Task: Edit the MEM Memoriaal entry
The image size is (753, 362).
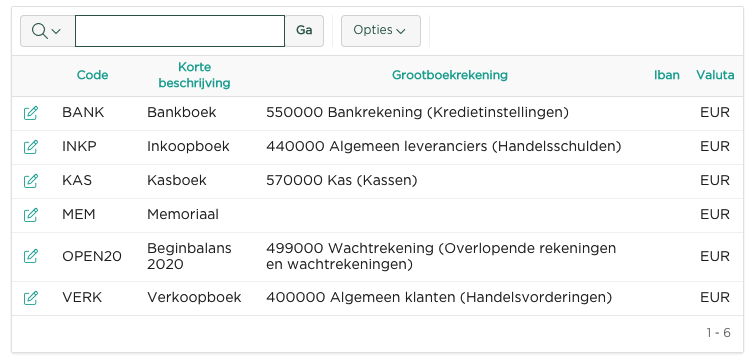Action: 31,215
